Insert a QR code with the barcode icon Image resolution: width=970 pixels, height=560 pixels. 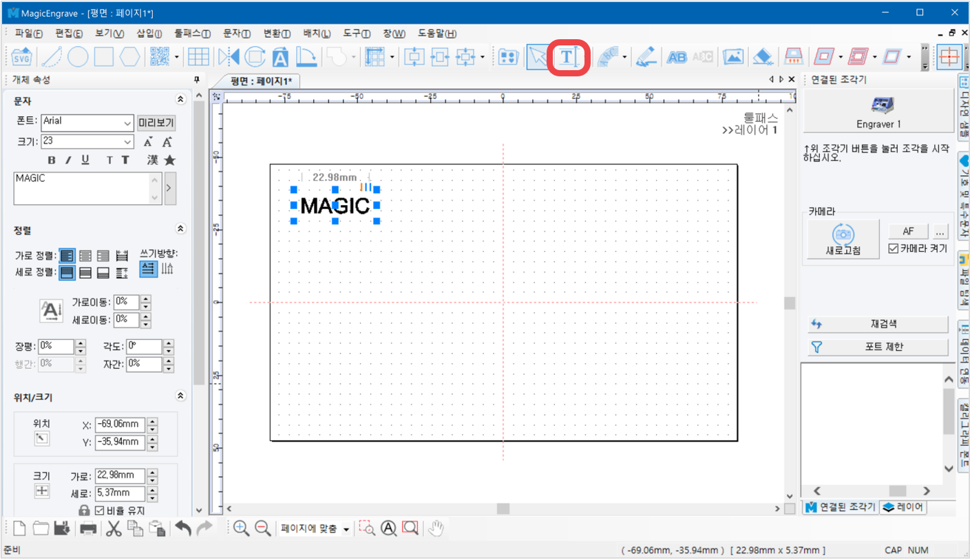160,57
